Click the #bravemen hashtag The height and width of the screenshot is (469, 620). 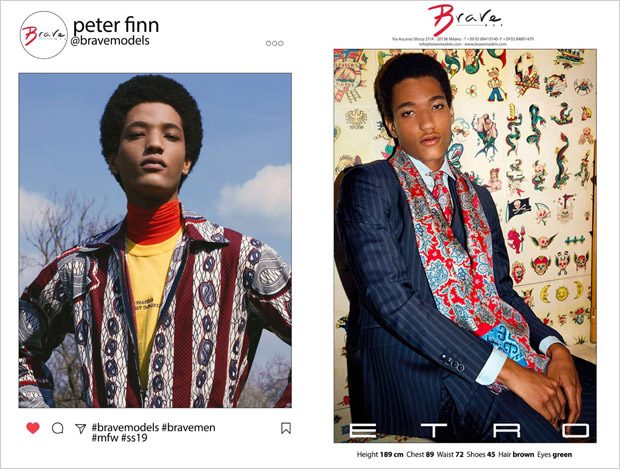click(189, 427)
